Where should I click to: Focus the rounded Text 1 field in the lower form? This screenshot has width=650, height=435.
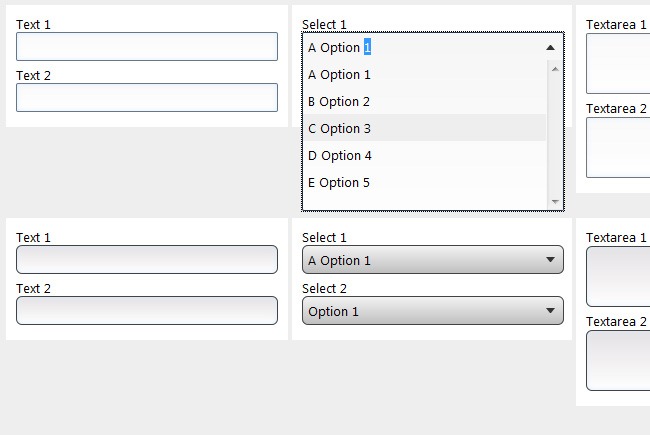pos(147,259)
